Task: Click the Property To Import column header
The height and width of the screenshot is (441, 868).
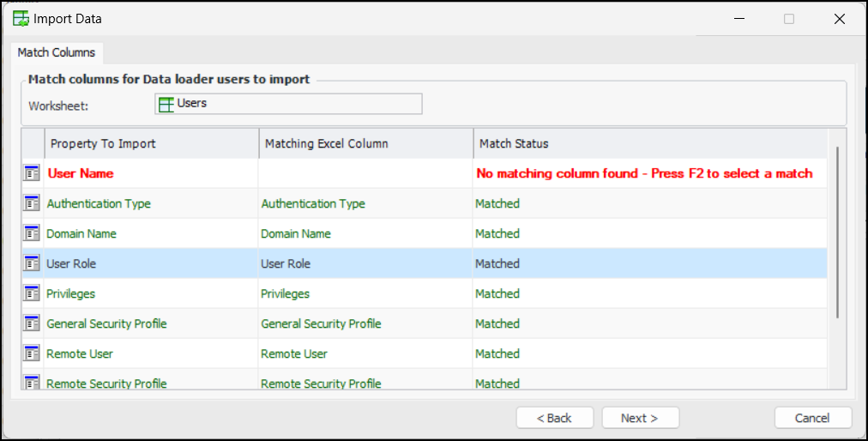Action: (151, 143)
